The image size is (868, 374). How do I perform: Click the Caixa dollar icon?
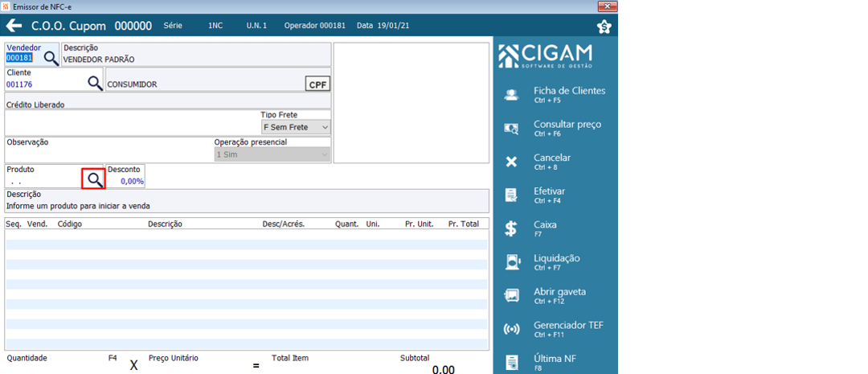511,228
